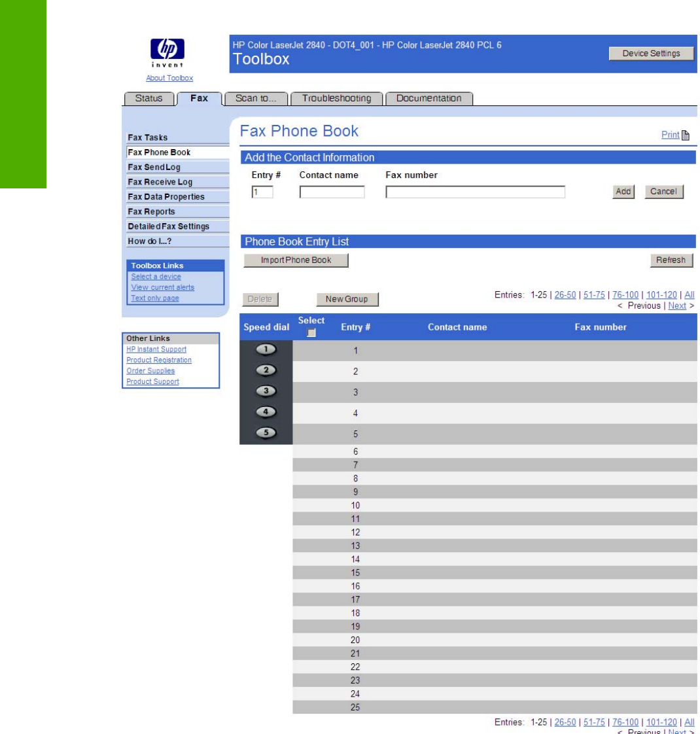Image resolution: width=700 pixels, height=734 pixels.
Task: Show entries 51-75 from top pager
Action: click(x=594, y=295)
